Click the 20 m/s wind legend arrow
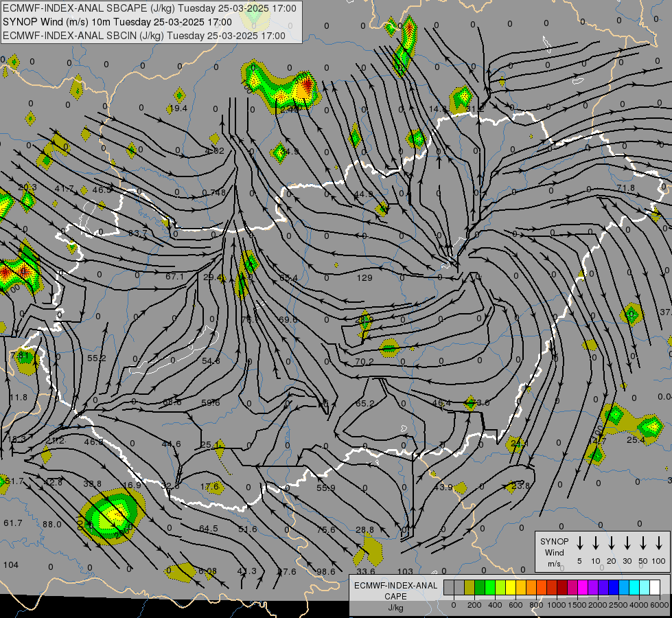The width and height of the screenshot is (672, 618). 611,543
